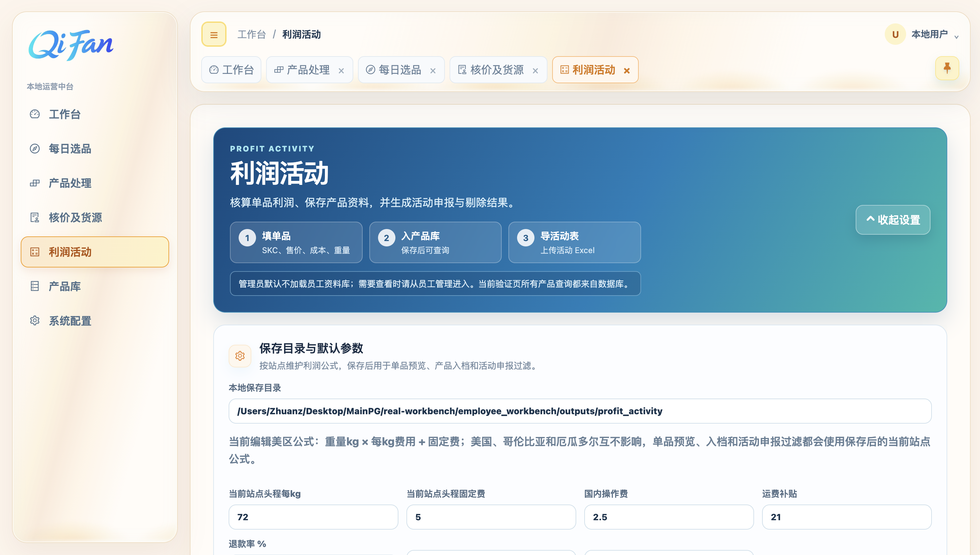Click the step number 1 circle
The image size is (980, 555).
247,238
